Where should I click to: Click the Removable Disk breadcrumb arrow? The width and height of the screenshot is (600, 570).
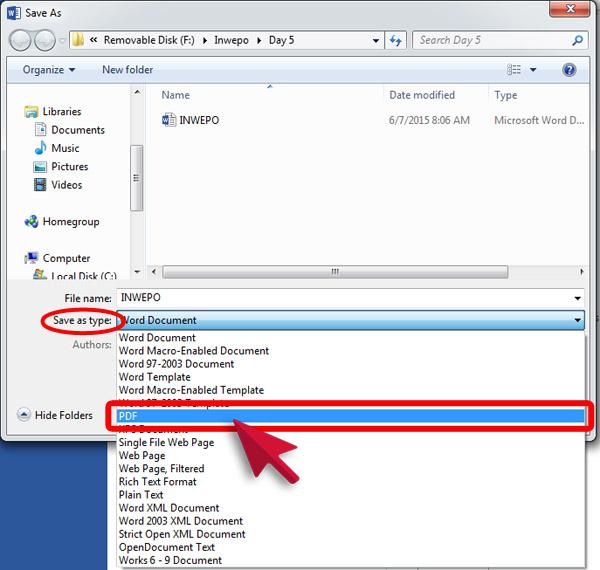[205, 41]
